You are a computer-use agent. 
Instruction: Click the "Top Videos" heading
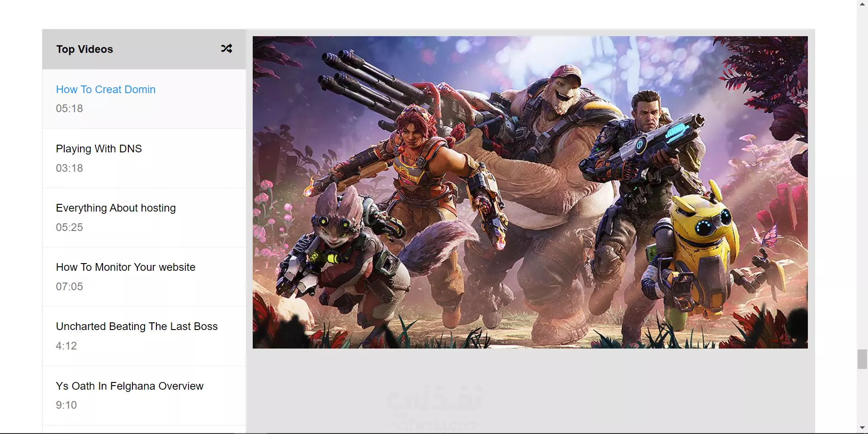click(x=85, y=49)
